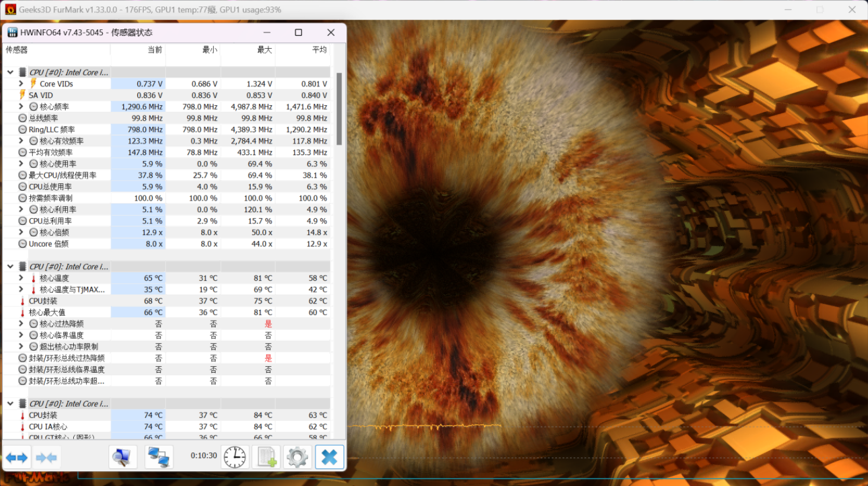The height and width of the screenshot is (486, 868).
Task: Click the thermometer icon beside 核心最大值
Action: (23, 312)
